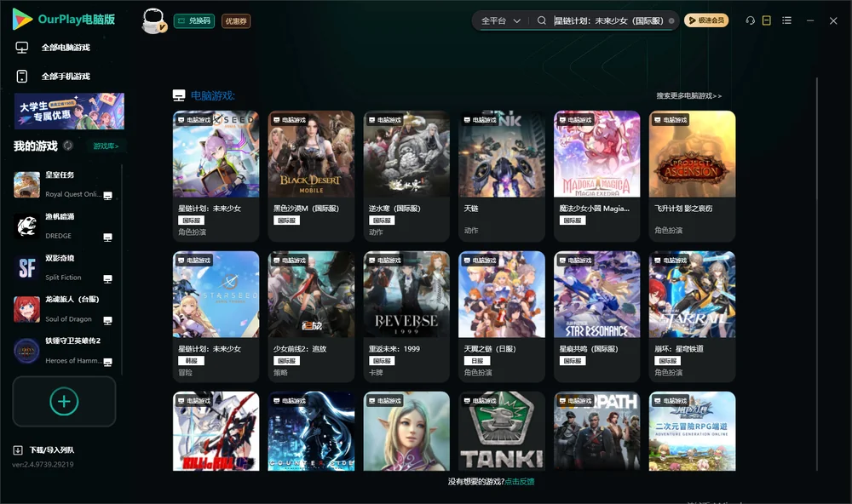
Task: Open 逆水寒 (国际服) game card
Action: click(x=406, y=176)
